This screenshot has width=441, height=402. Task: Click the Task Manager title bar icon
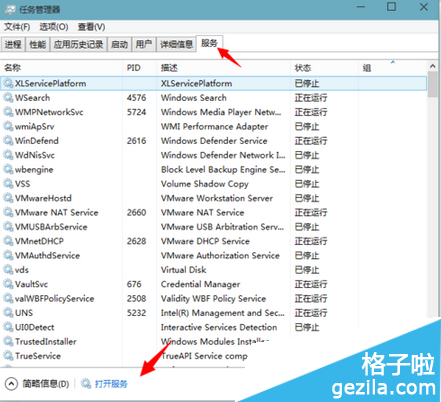click(10, 9)
